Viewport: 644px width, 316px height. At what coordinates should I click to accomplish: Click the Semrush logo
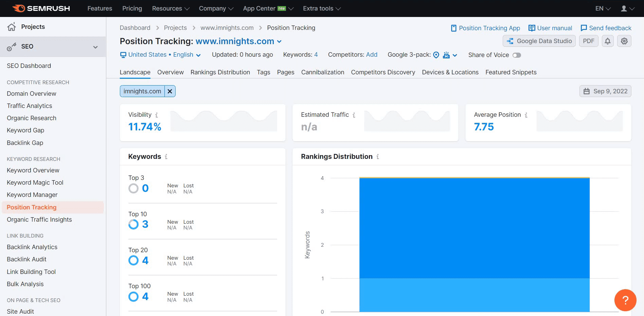41,8
